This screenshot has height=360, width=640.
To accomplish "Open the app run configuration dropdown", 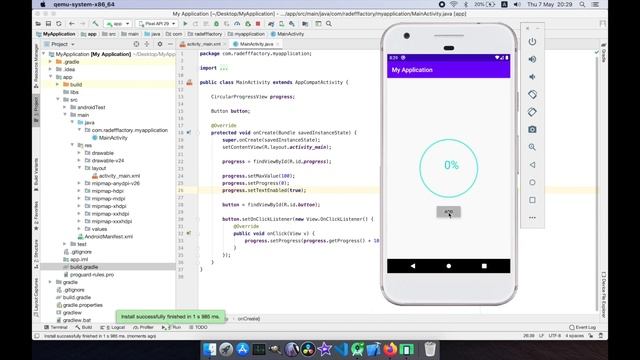I will point(118,24).
